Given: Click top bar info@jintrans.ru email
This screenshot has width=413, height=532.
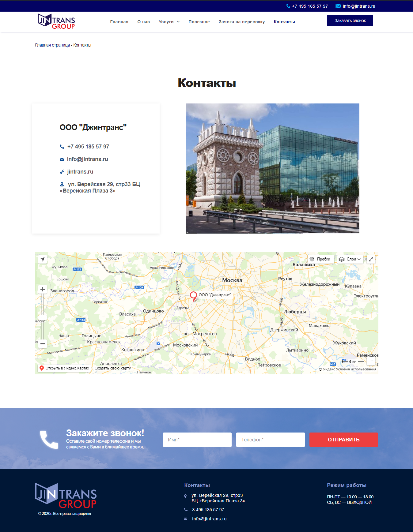Looking at the screenshot, I should 359,6.
